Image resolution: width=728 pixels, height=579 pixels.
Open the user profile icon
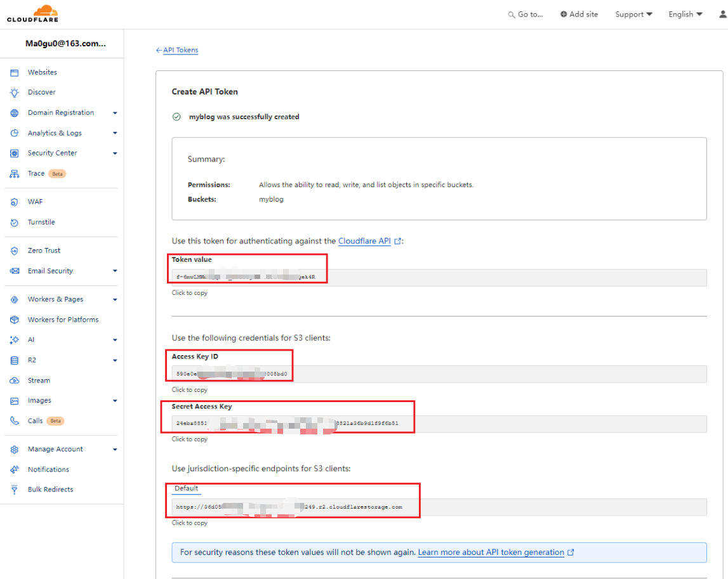click(x=723, y=15)
